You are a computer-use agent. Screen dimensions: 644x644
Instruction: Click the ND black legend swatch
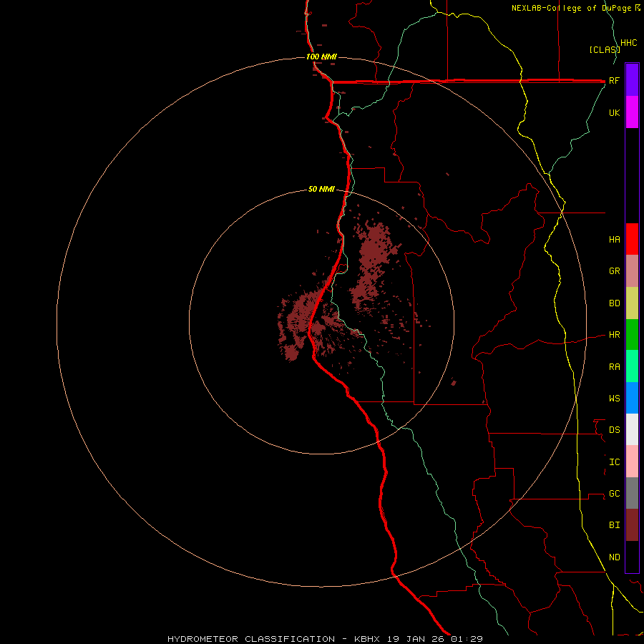632,557
